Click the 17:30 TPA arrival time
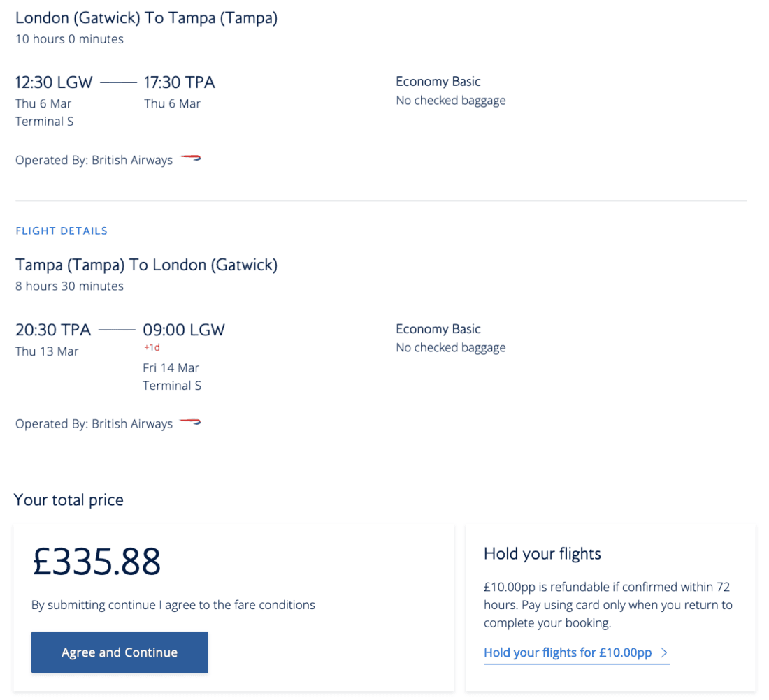The height and width of the screenshot is (700, 769). click(179, 82)
